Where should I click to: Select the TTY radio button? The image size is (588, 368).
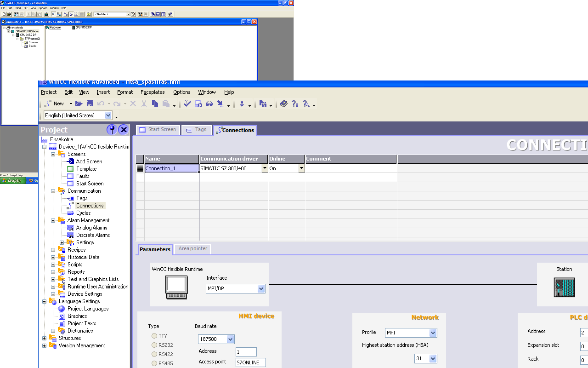(154, 336)
